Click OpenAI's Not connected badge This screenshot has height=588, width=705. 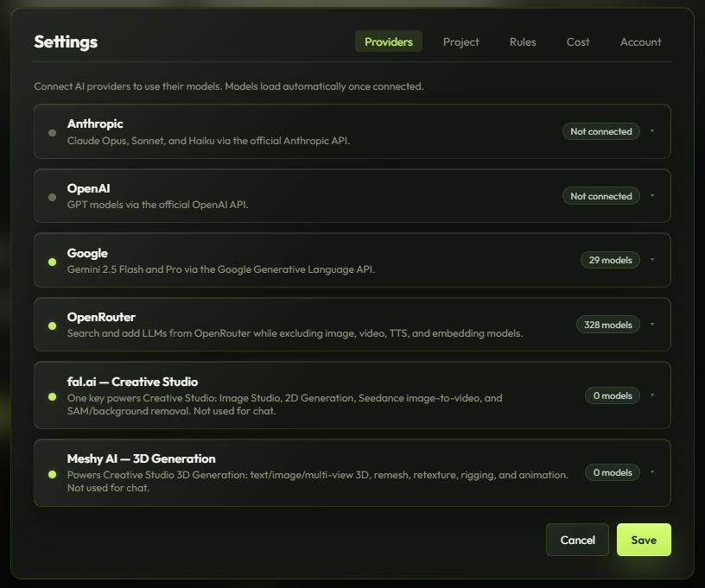coord(601,196)
